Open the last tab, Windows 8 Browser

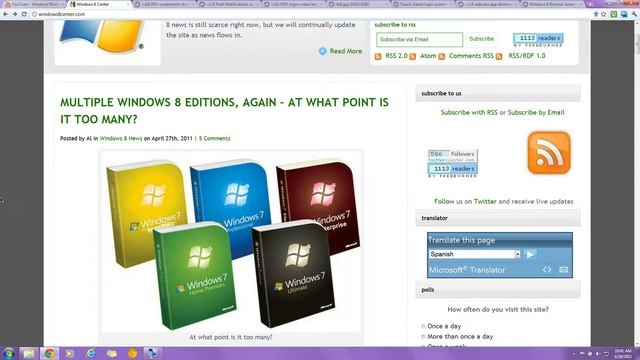[553, 4]
